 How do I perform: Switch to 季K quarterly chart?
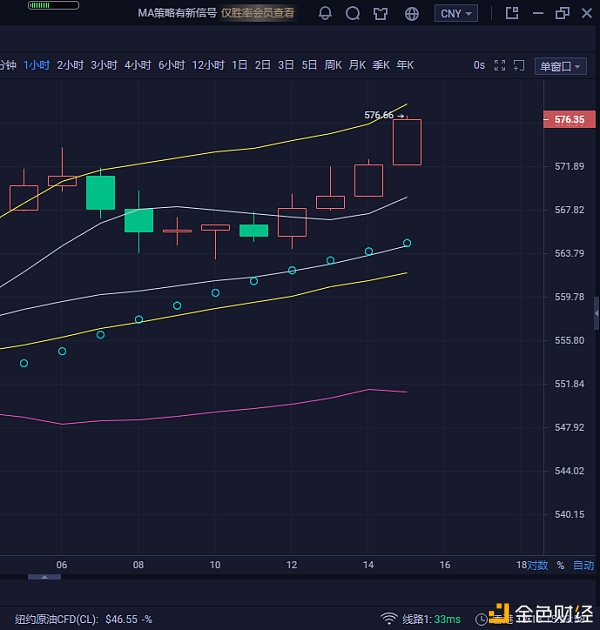381,65
